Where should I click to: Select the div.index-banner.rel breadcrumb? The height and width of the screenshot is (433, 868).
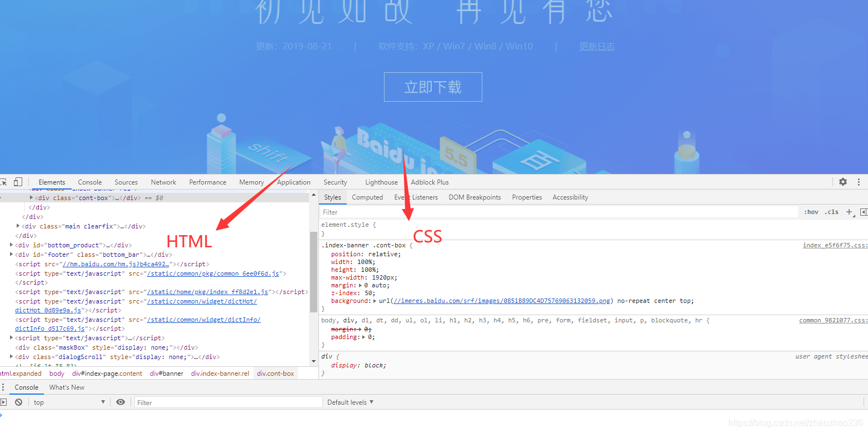(220, 374)
